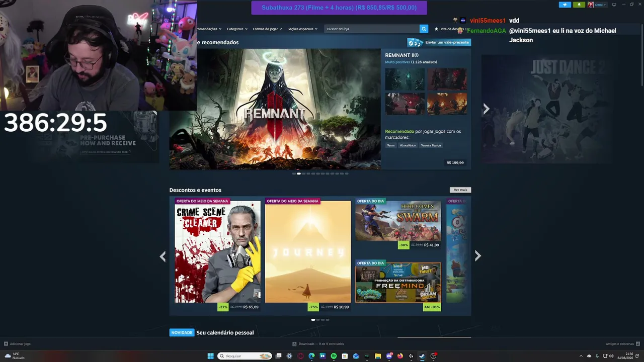This screenshot has width=644, height=362.
Task: Click the R$ 199,99 Remnant II price
Action: 455,163
